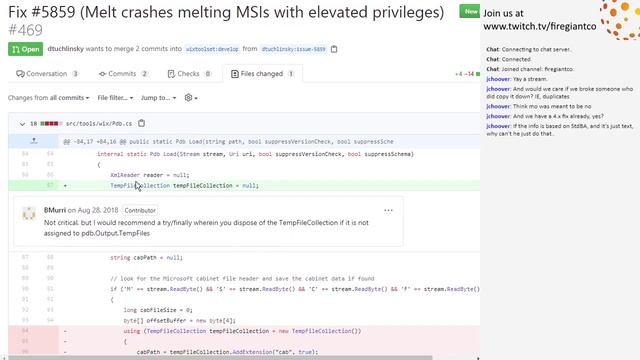Open the Jump to dropdown

(158, 98)
